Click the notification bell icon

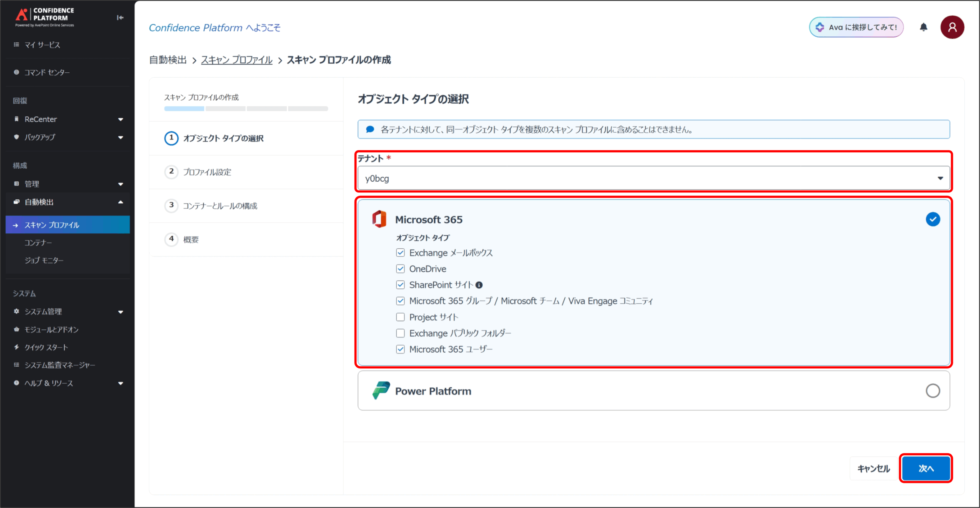pos(923,27)
